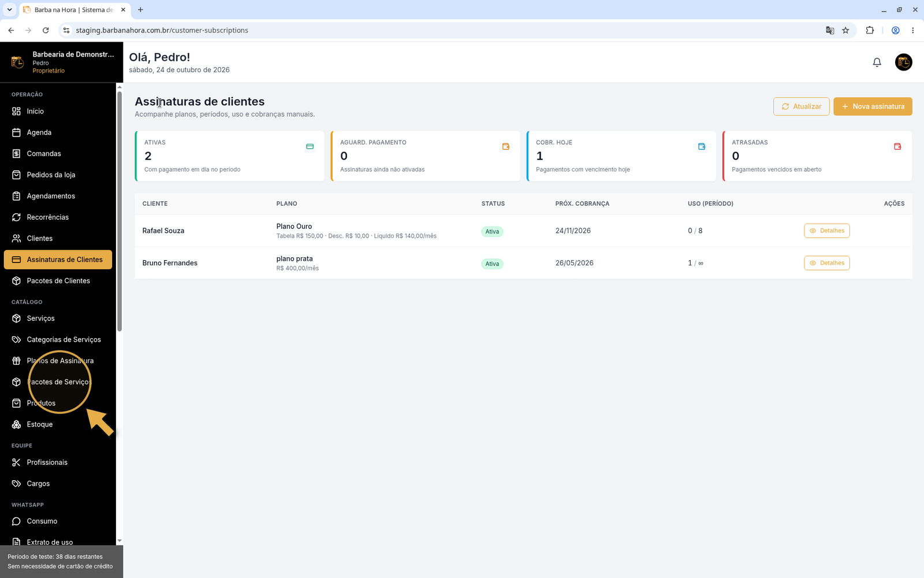
Task: Click the Nova assinatura button
Action: 873,106
